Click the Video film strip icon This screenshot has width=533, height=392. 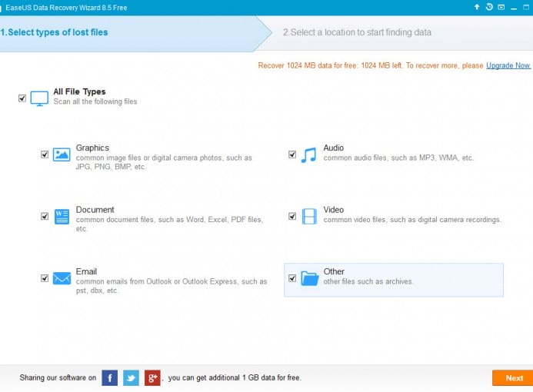(x=309, y=217)
